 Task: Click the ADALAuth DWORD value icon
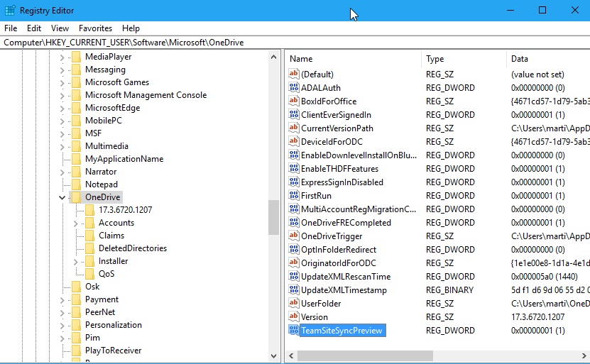pyautogui.click(x=293, y=87)
